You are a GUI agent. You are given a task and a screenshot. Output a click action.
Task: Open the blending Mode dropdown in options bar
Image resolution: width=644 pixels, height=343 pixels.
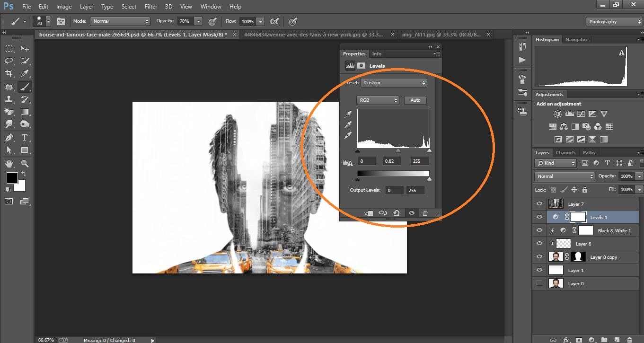coord(120,21)
